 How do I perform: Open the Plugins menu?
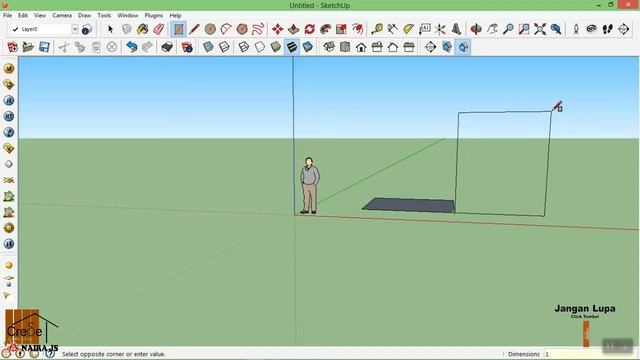point(154,15)
